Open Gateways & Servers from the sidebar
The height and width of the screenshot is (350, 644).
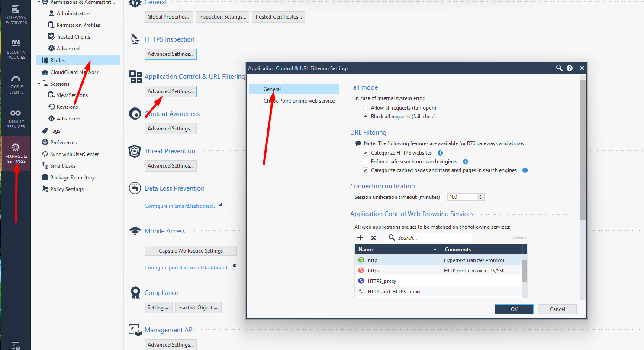tap(16, 14)
